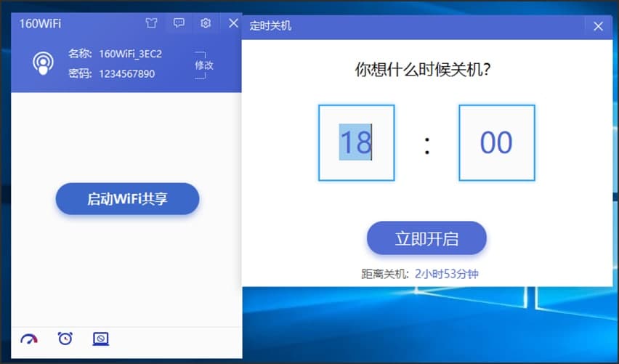Click the countdown text 2小时53分钟
This screenshot has width=619, height=364.
pos(447,274)
